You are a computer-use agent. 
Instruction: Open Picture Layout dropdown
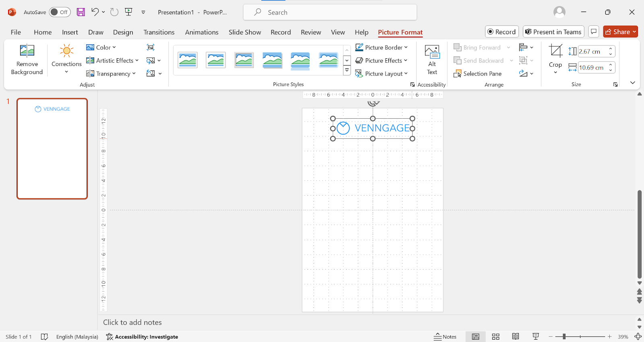(381, 74)
